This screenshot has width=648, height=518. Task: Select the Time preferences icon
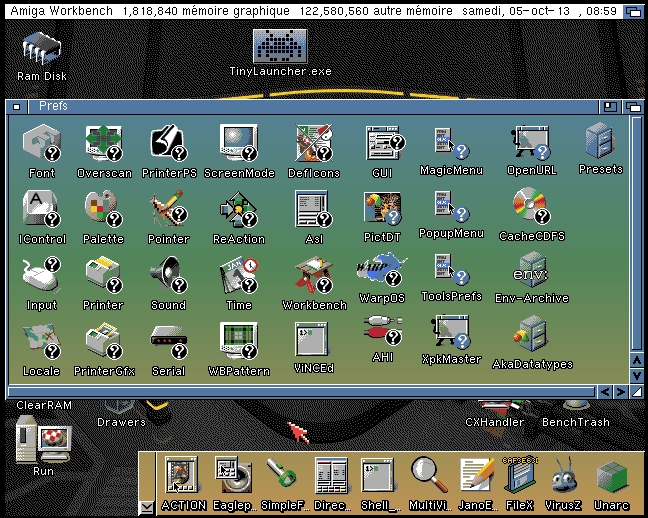tap(239, 275)
